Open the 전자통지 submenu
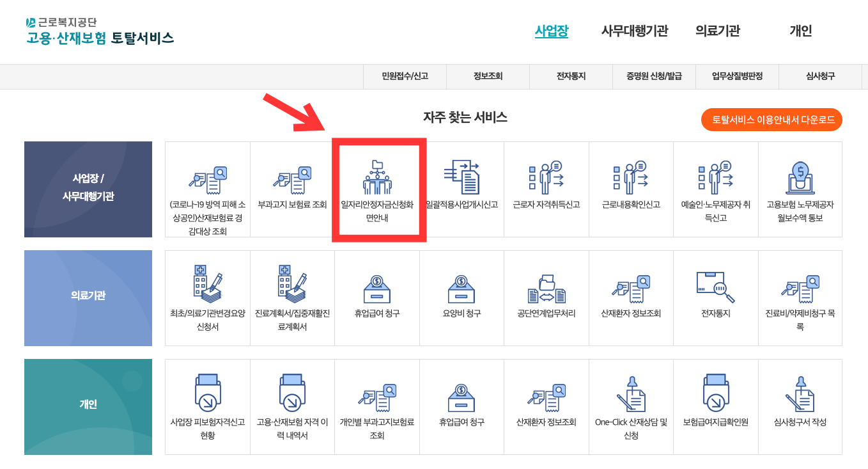This screenshot has width=868, height=469. point(571,76)
